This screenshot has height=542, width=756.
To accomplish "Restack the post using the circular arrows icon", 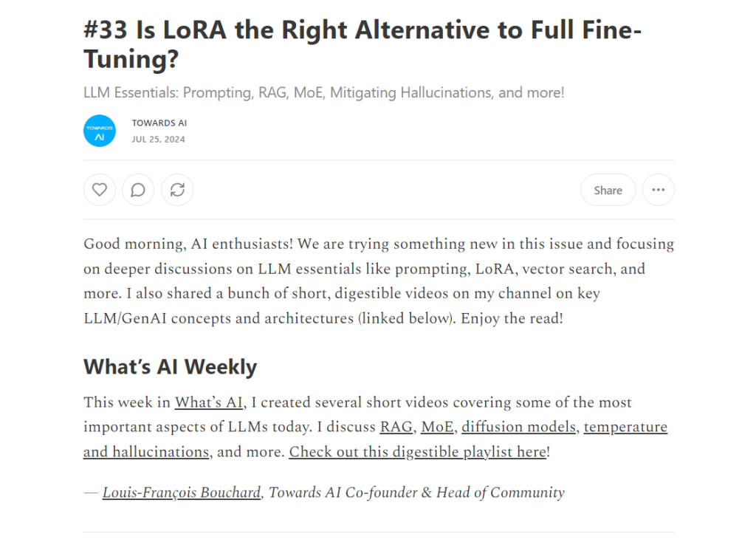I will [x=177, y=190].
